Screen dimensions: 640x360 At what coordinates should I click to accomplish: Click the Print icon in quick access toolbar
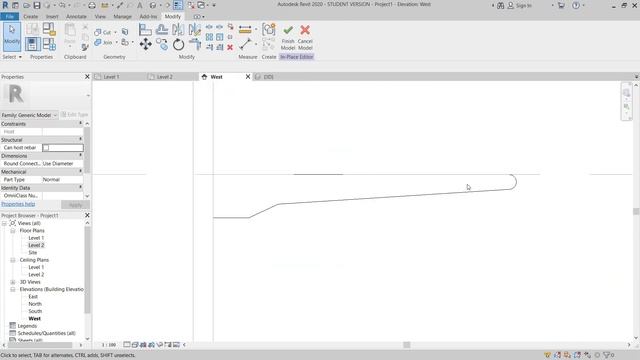pyautogui.click(x=92, y=5)
